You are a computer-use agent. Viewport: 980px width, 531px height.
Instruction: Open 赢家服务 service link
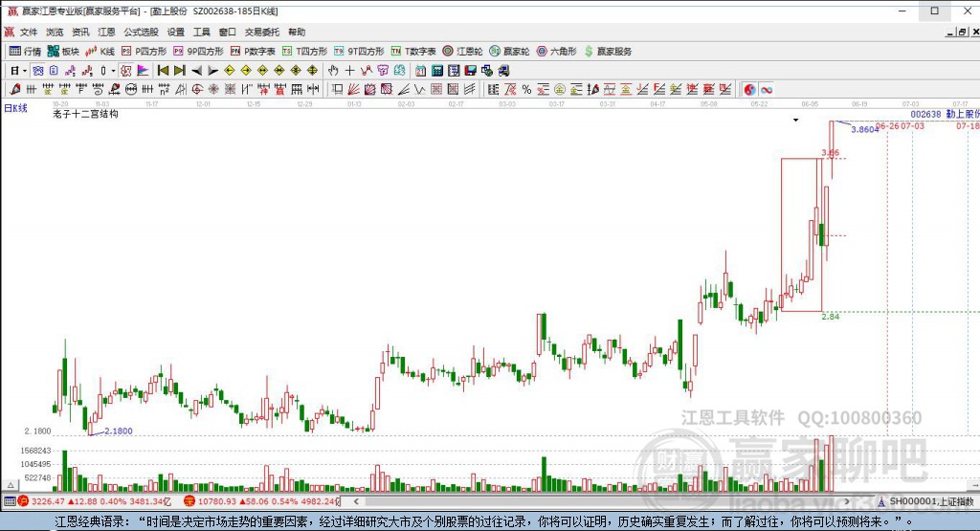[x=608, y=52]
